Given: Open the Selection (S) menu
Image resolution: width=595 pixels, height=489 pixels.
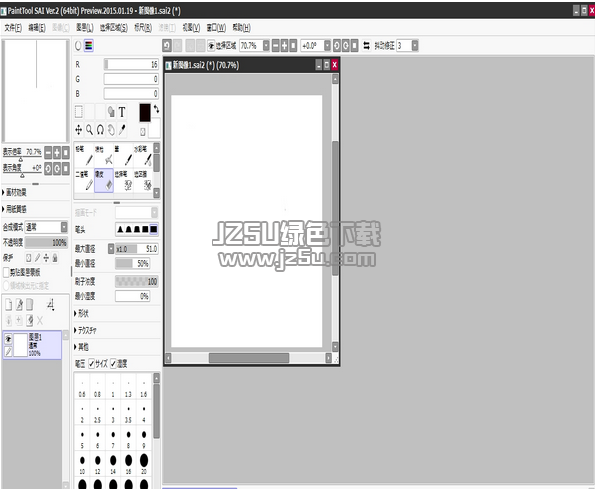Looking at the screenshot, I should click(114, 28).
